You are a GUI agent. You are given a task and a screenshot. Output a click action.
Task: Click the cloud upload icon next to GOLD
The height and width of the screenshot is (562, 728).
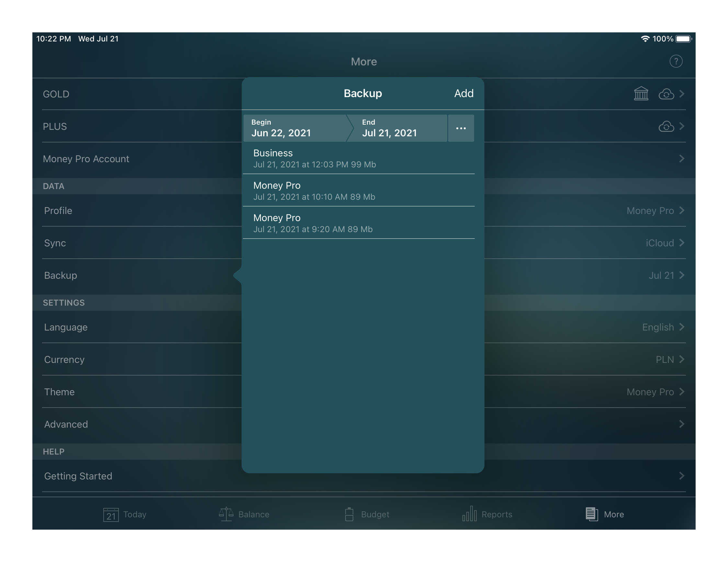click(666, 94)
